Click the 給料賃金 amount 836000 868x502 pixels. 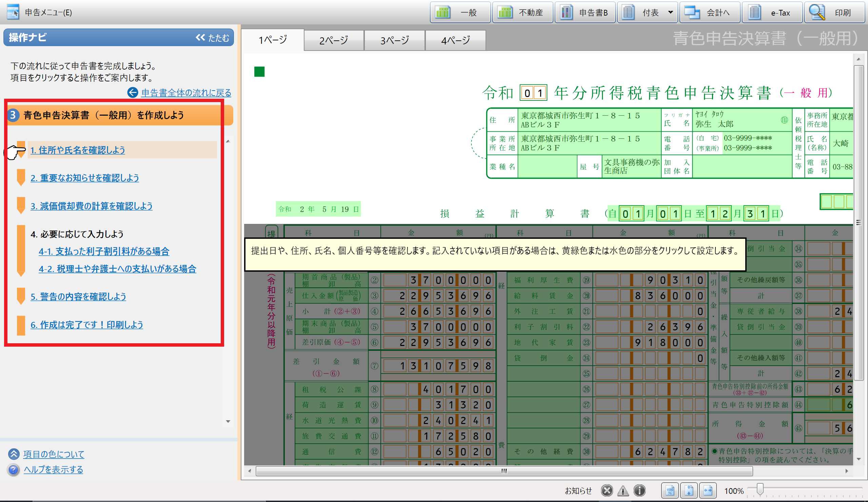coord(650,296)
